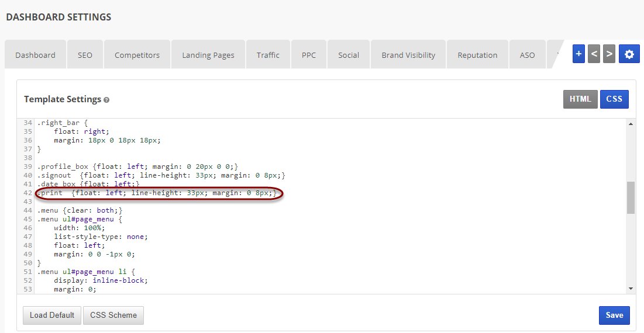Image resolution: width=644 pixels, height=333 pixels.
Task: Switch to the PPC tab
Action: pyautogui.click(x=309, y=55)
